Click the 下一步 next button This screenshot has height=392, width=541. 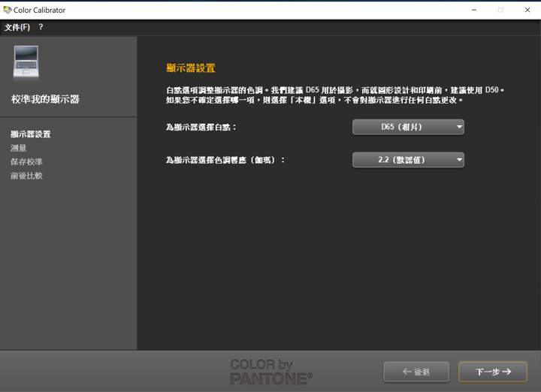coord(493,372)
